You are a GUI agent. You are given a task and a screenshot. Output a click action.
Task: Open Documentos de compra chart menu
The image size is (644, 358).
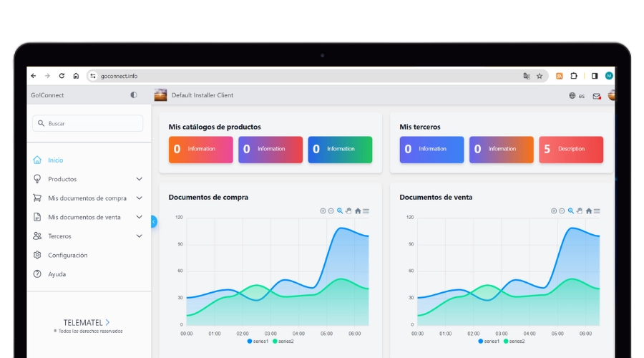click(x=366, y=211)
